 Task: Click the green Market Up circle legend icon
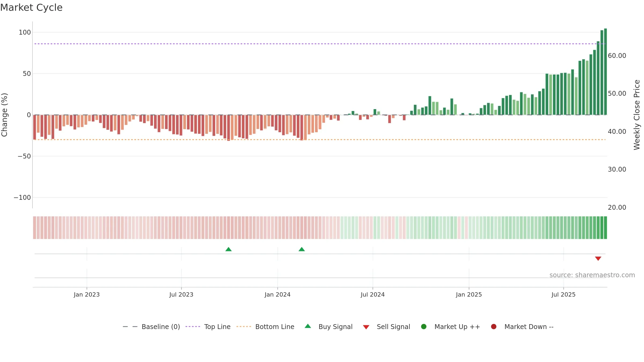pos(424,327)
